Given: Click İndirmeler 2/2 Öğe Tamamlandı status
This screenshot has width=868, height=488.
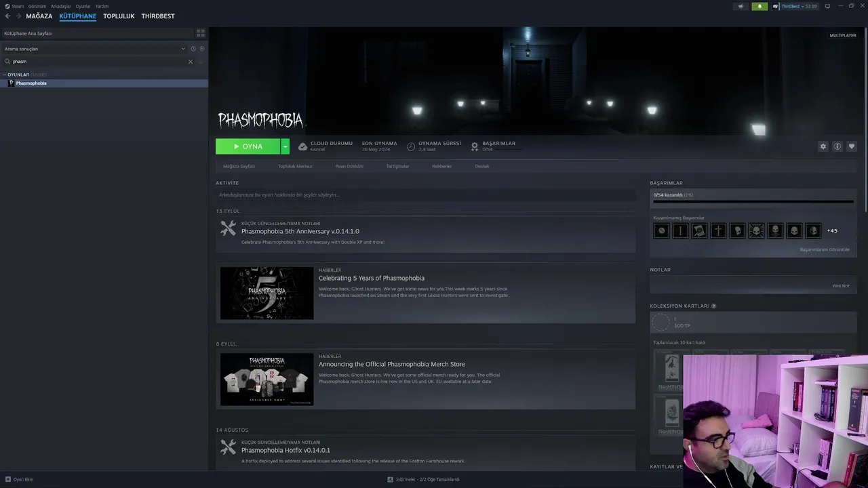Looking at the screenshot, I should coord(429,479).
